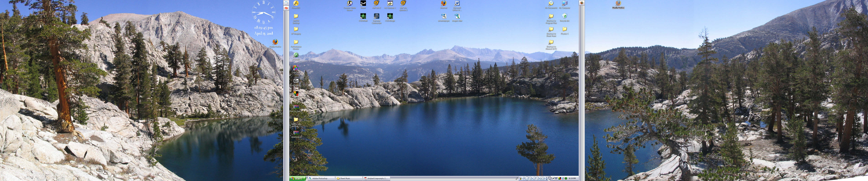This screenshot has width=868, height=181.
Task: Open the SoftTH Settings folder
Action: click(296, 17)
